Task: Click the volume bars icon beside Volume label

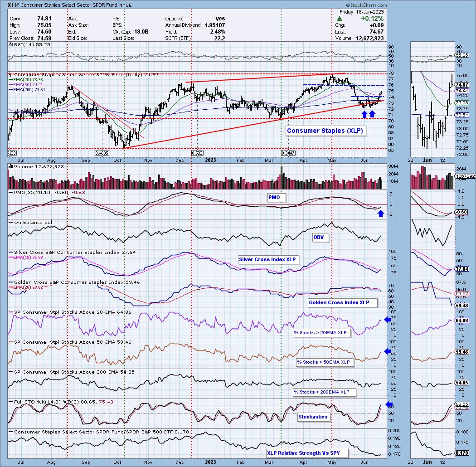Action: point(10,166)
